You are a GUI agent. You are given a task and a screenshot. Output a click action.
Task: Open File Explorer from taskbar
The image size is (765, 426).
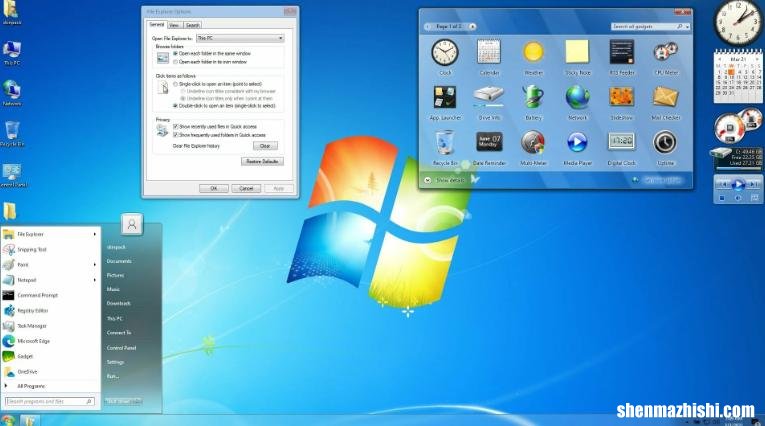[x=29, y=421]
